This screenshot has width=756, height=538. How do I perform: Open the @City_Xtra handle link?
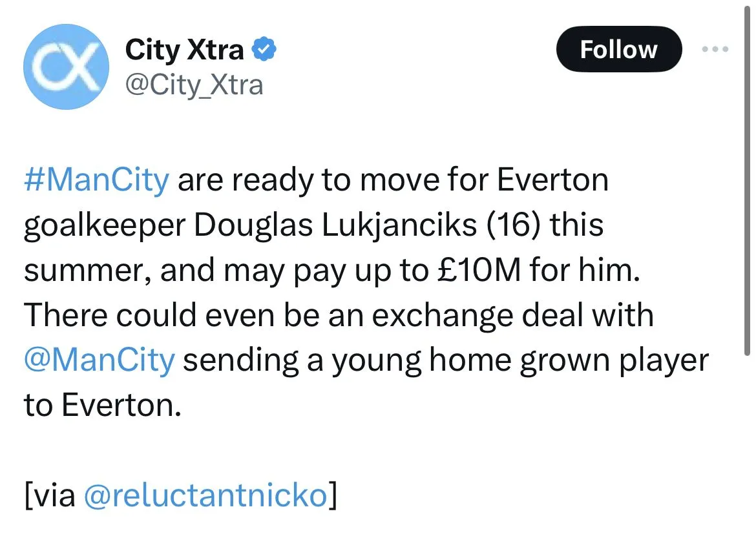tap(194, 85)
